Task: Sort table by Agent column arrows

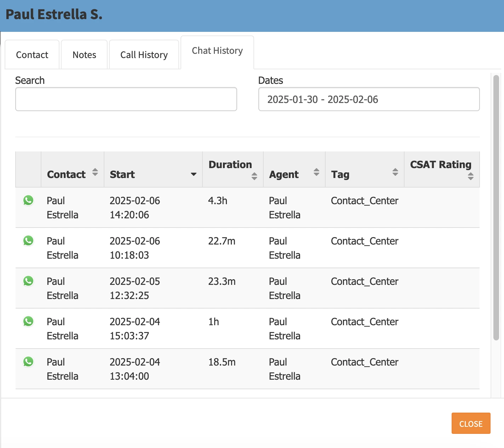Action: pos(316,172)
